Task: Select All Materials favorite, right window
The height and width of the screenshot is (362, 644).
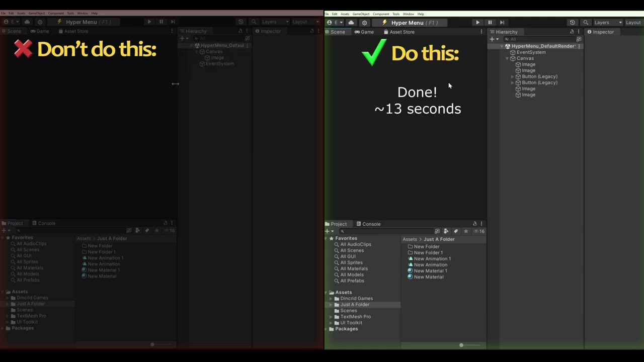Action: (x=354, y=268)
